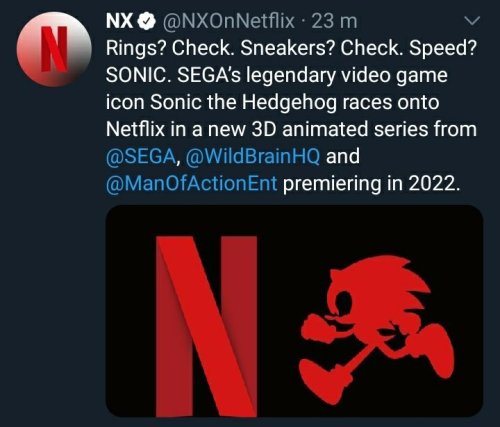Open the NX Netflix profile avatar

pos(54,49)
